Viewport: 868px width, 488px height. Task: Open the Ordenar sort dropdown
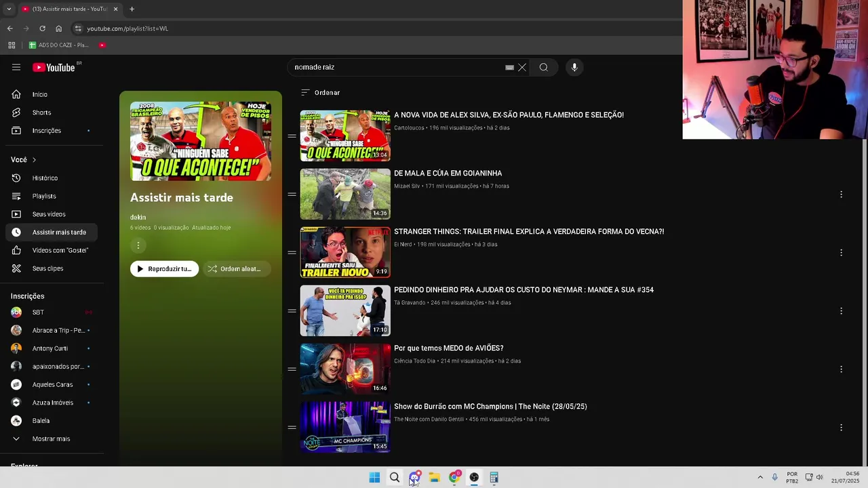[x=320, y=92]
